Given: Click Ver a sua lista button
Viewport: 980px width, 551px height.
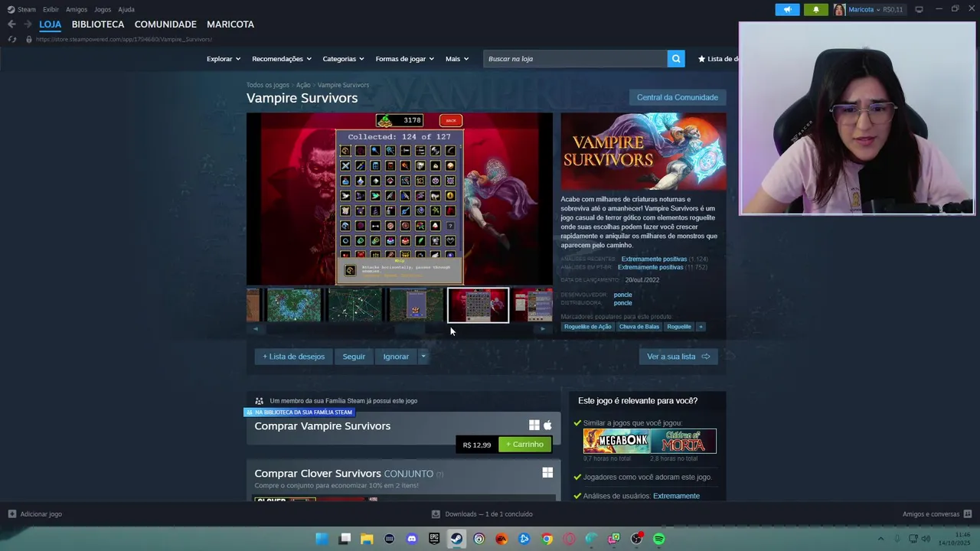Looking at the screenshot, I should coord(678,357).
